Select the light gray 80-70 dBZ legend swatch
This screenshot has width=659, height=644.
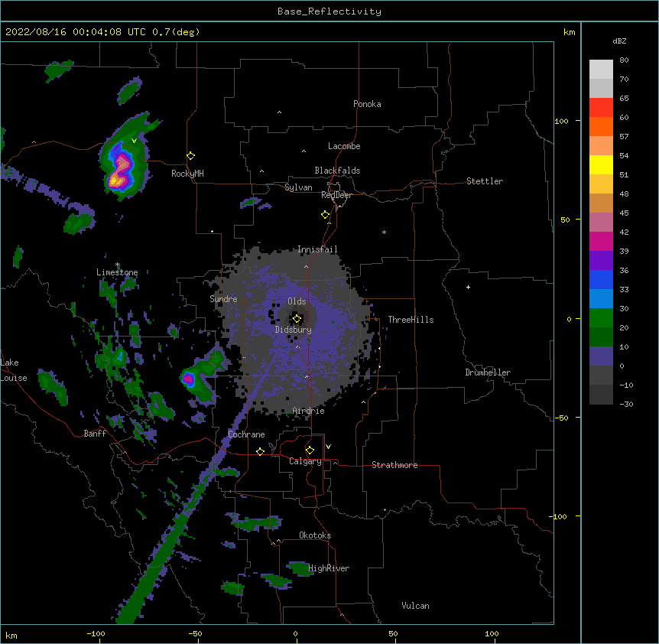pos(601,70)
